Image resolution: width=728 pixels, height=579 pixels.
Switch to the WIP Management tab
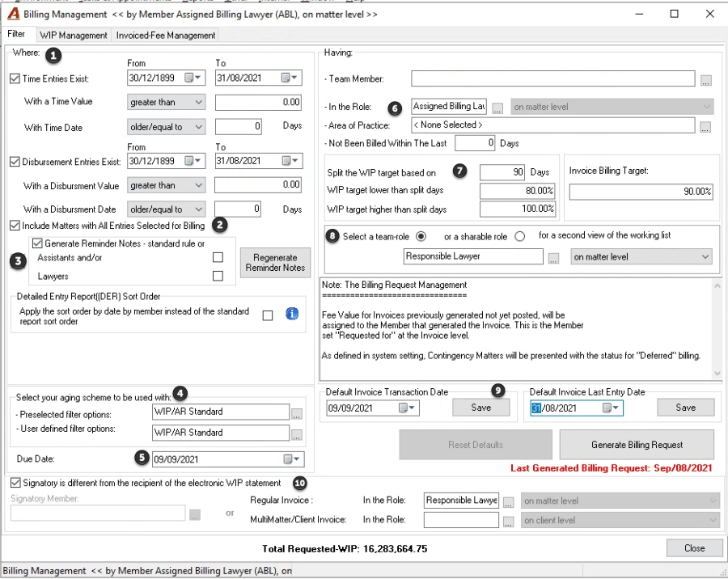pos(74,36)
